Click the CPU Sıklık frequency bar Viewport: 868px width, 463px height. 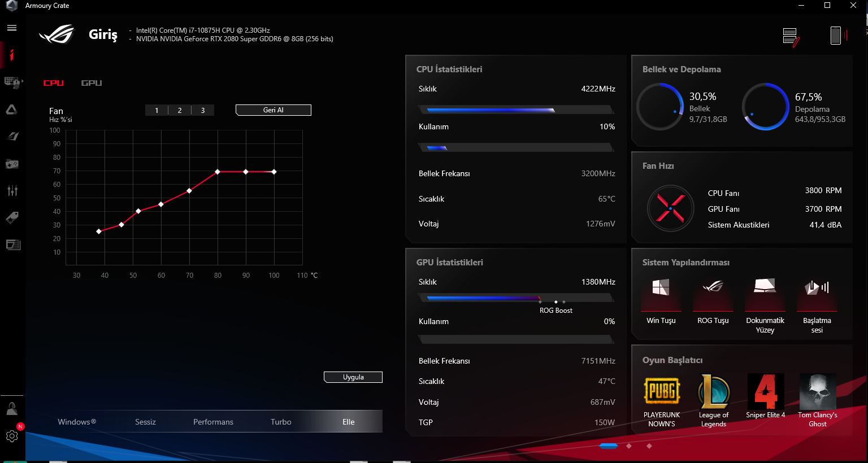tap(516, 110)
